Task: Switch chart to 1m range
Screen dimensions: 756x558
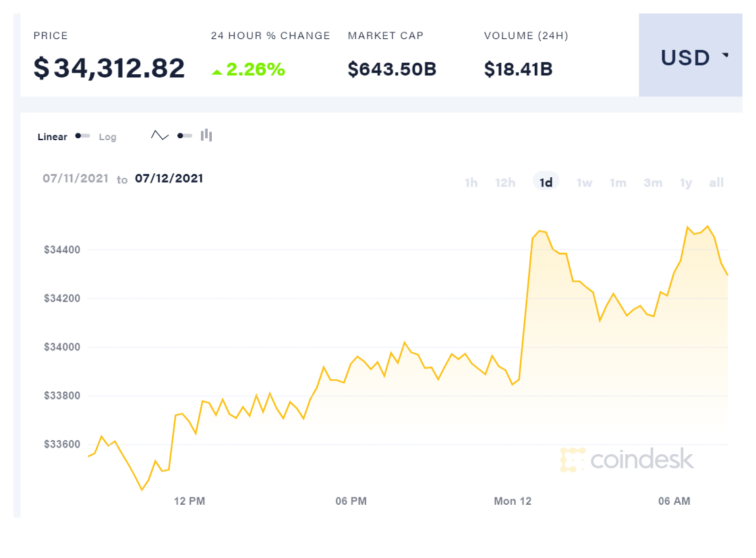Action: click(x=618, y=183)
